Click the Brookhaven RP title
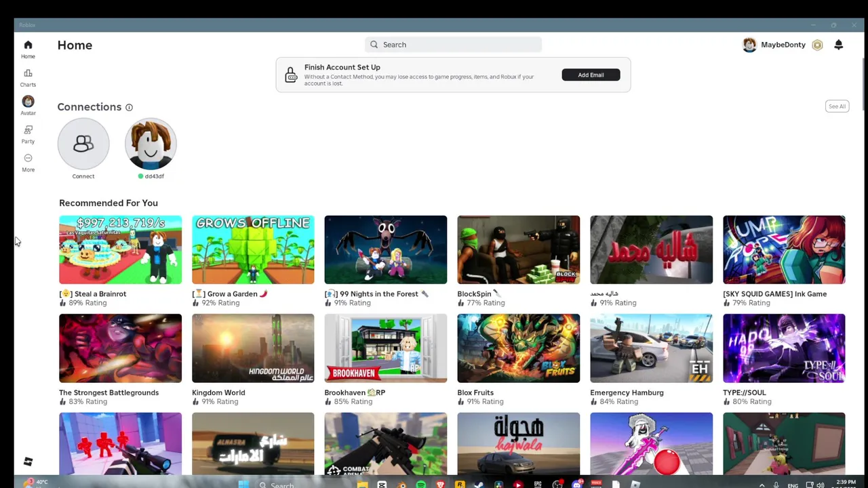Viewport: 868px width, 488px height. click(355, 392)
